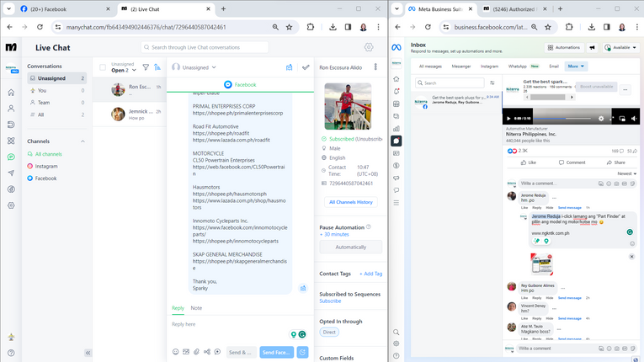Viewport: 644px width, 362px height.
Task: Open Ron Escosura Alido contact options menu
Action: pyautogui.click(x=375, y=67)
